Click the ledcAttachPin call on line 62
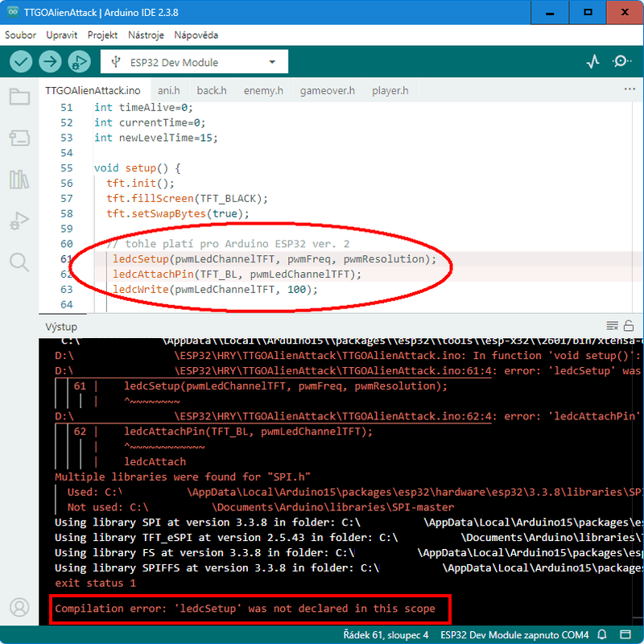Image resolution: width=644 pixels, height=644 pixels. pos(237,274)
